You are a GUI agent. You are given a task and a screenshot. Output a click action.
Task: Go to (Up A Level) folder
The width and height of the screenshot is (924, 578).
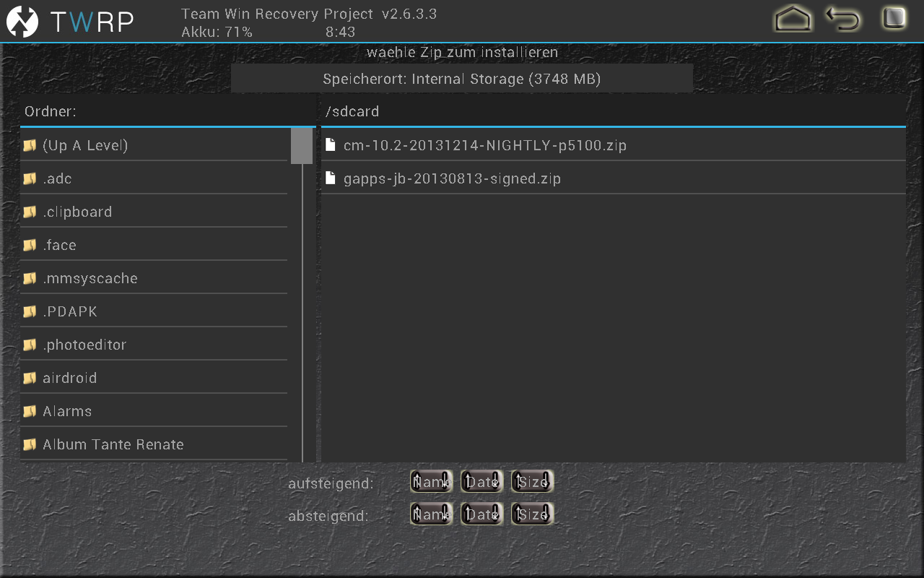click(85, 145)
